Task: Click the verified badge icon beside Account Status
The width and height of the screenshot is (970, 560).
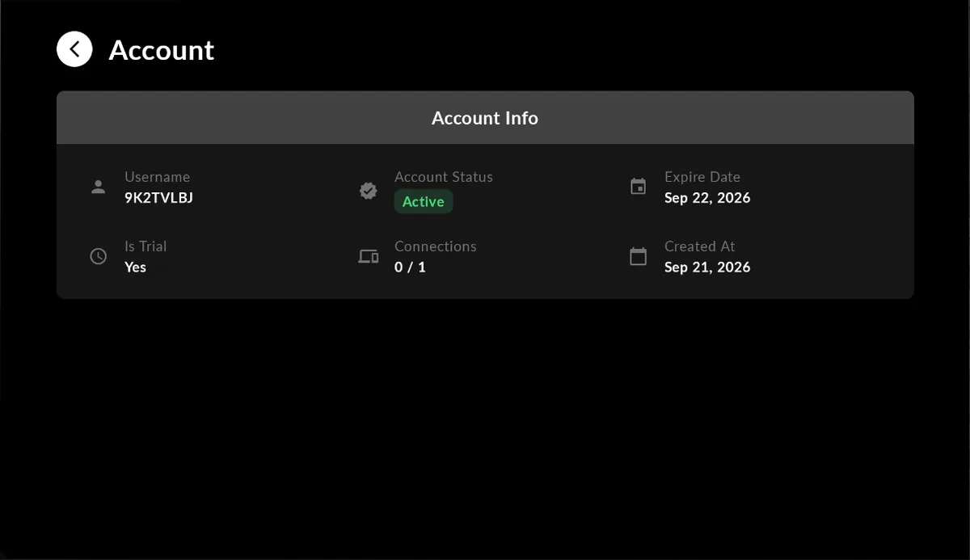Action: [x=368, y=191]
